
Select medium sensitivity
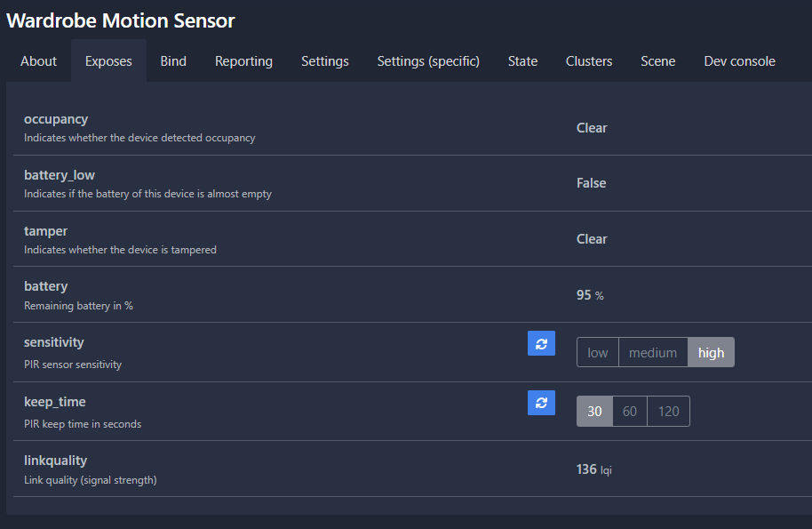(653, 352)
